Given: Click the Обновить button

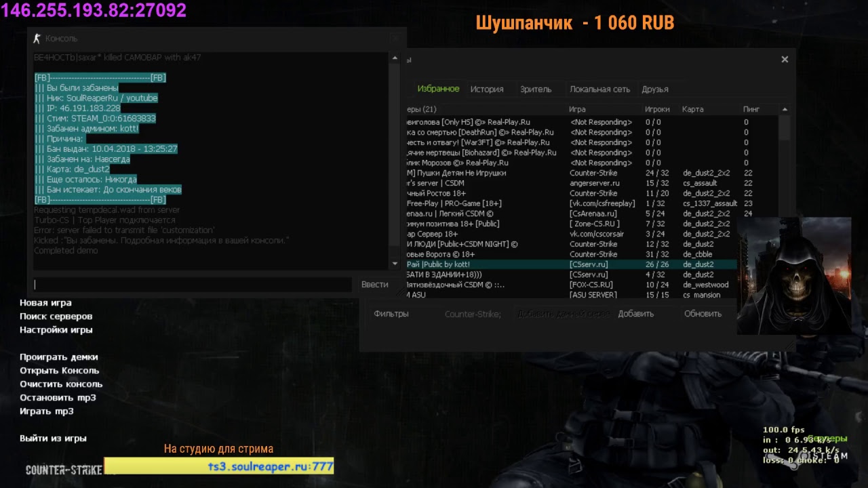Looking at the screenshot, I should point(703,314).
